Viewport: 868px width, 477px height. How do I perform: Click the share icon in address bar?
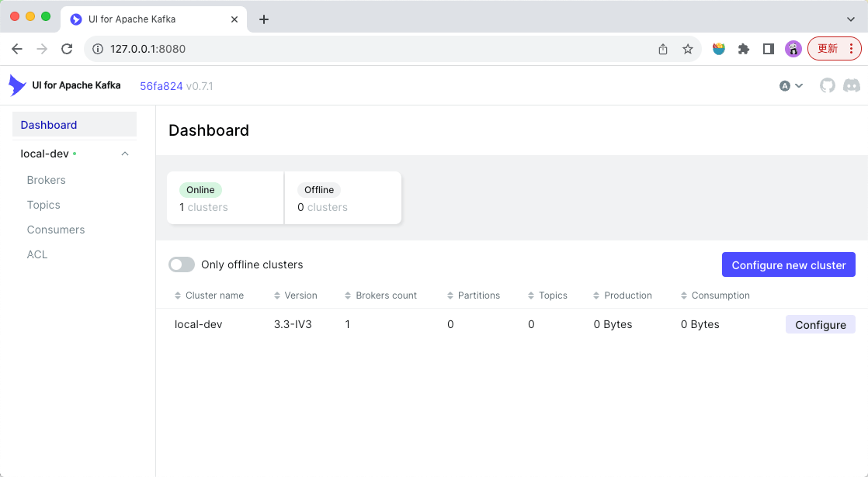click(663, 49)
